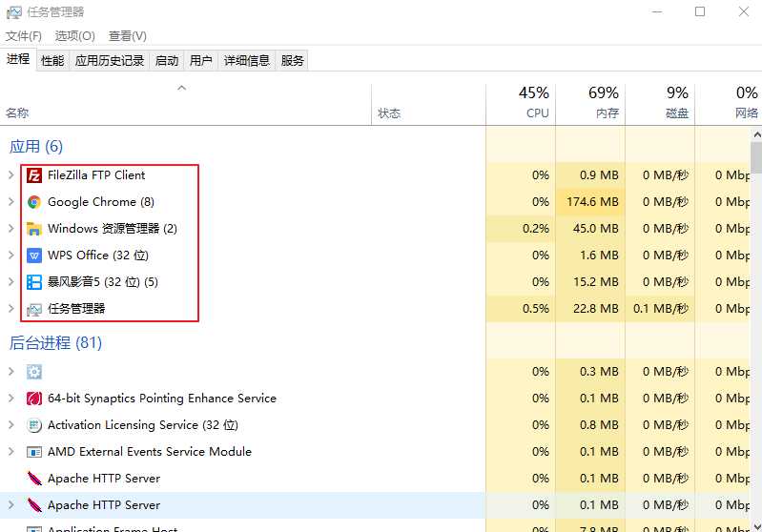Click the 0.3 MB memory cell
Screen dimensions: 762x532
point(590,372)
